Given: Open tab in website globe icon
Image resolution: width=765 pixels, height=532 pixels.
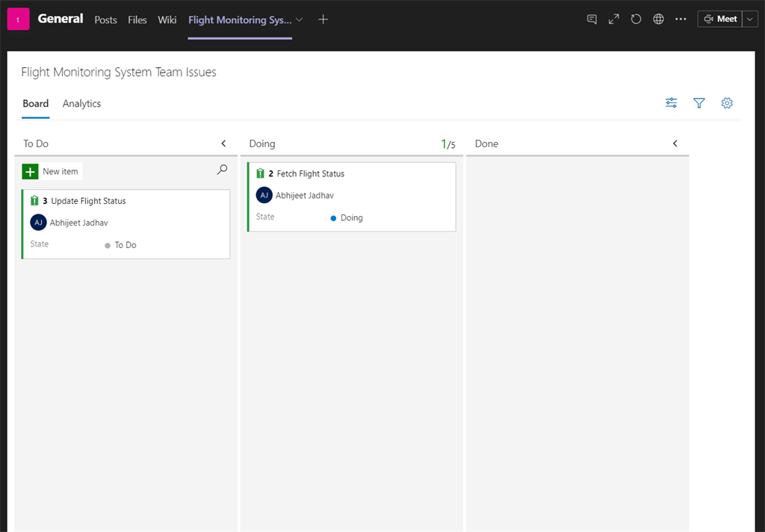Looking at the screenshot, I should (x=658, y=19).
